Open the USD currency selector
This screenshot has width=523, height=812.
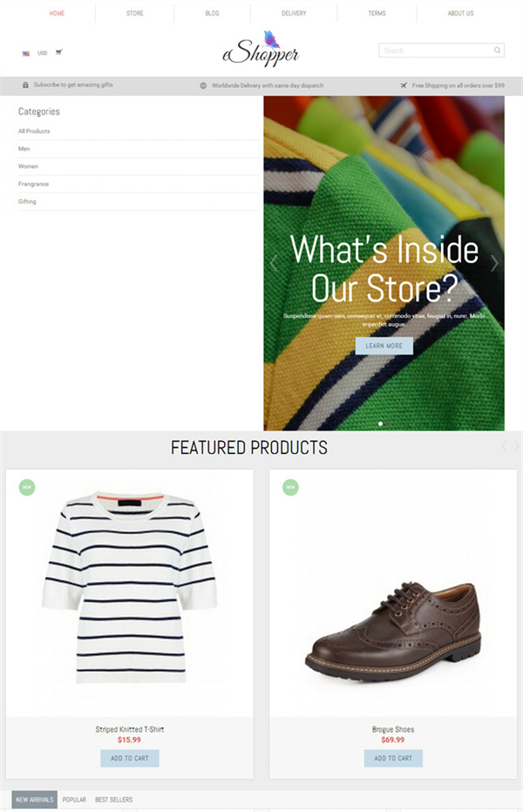click(x=43, y=53)
